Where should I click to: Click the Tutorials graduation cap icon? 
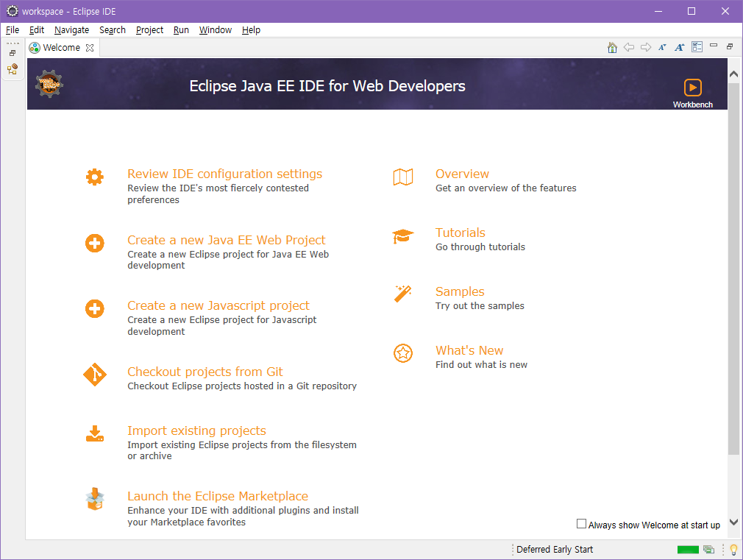(403, 236)
